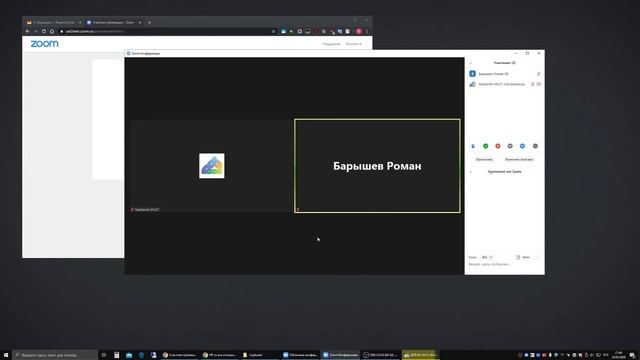Open chat more options ellipsis
Screen dimensions: 640x360
(538, 257)
